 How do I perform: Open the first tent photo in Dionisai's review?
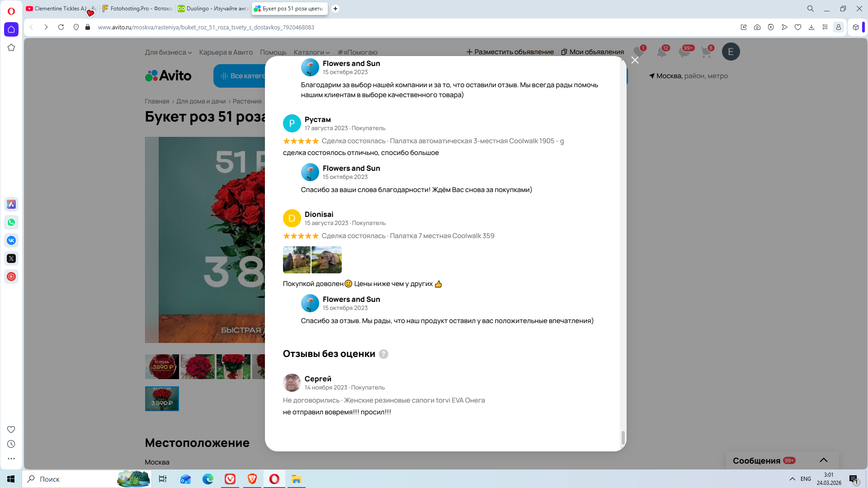coord(297,260)
